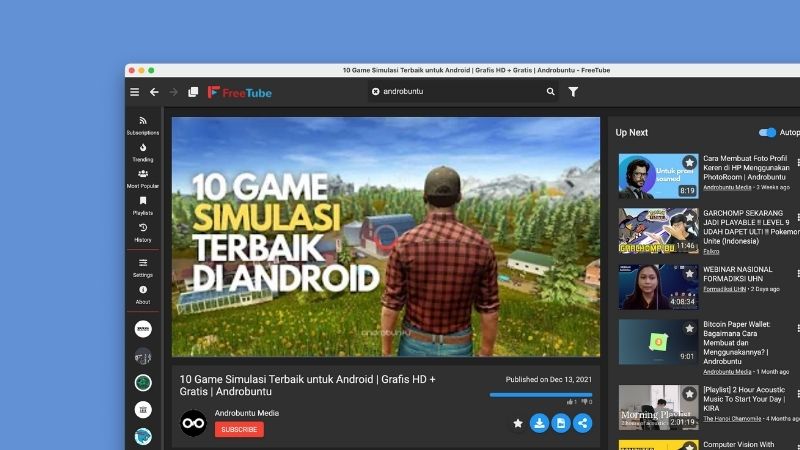Go forward with the right arrow
Viewport: 800px width, 450px height.
pyautogui.click(x=173, y=92)
